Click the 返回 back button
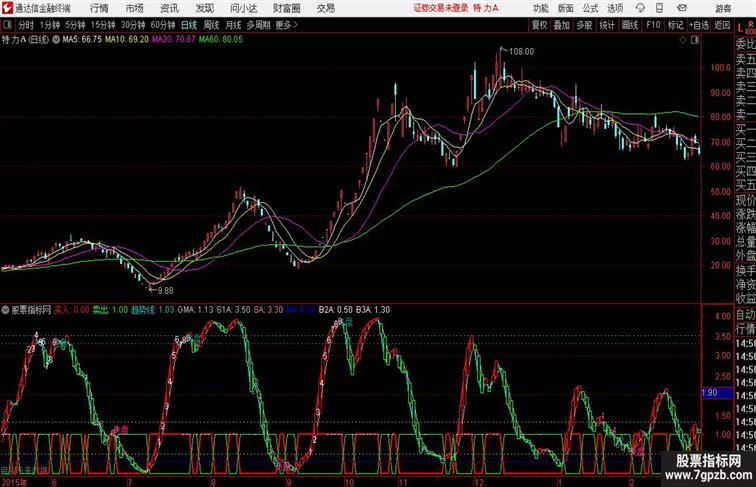The width and height of the screenshot is (756, 487). click(x=722, y=25)
